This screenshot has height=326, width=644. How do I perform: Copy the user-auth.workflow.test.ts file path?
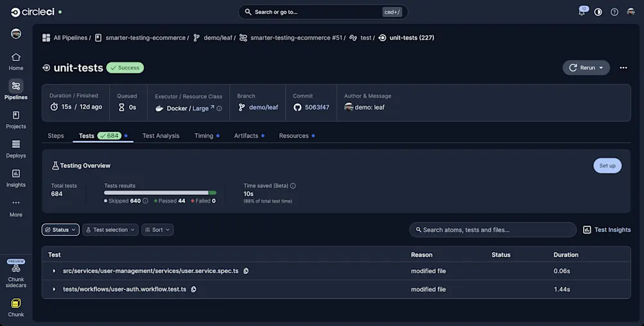click(194, 289)
